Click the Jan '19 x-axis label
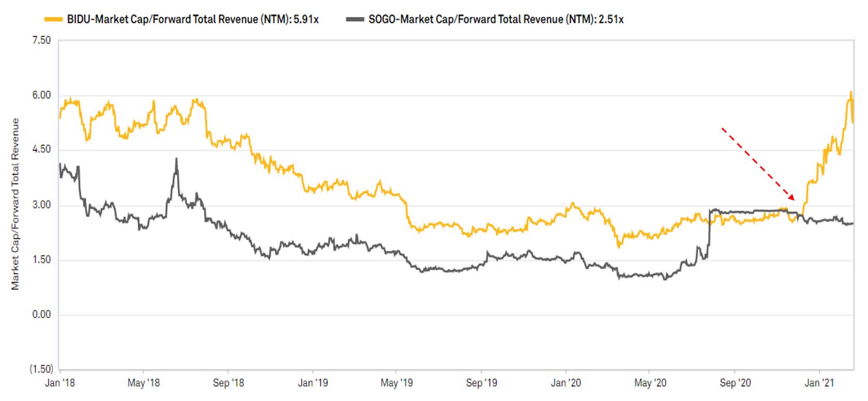The width and height of the screenshot is (868, 401). pyautogui.click(x=313, y=383)
